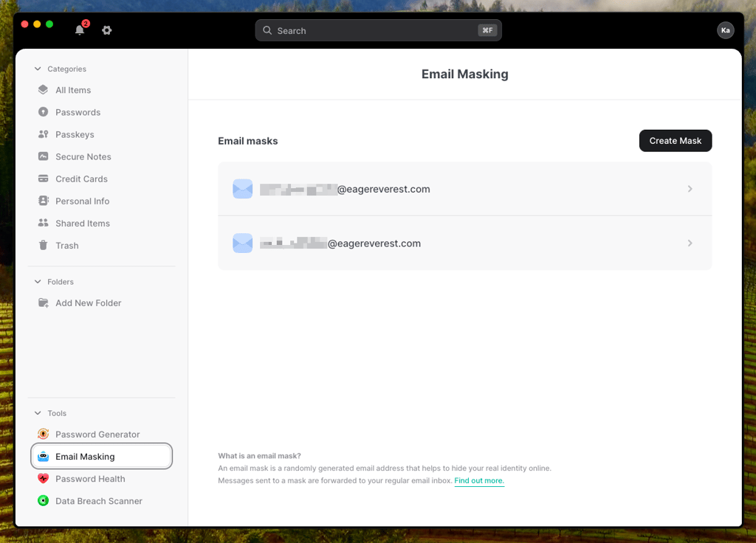Click the search magnifier icon
The height and width of the screenshot is (543, 756).
tap(267, 30)
